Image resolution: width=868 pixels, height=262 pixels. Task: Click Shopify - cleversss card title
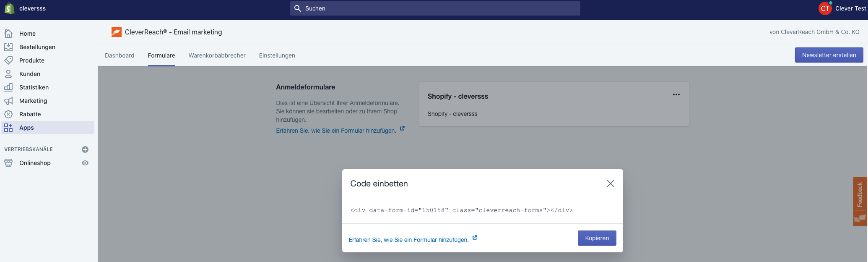click(x=458, y=96)
